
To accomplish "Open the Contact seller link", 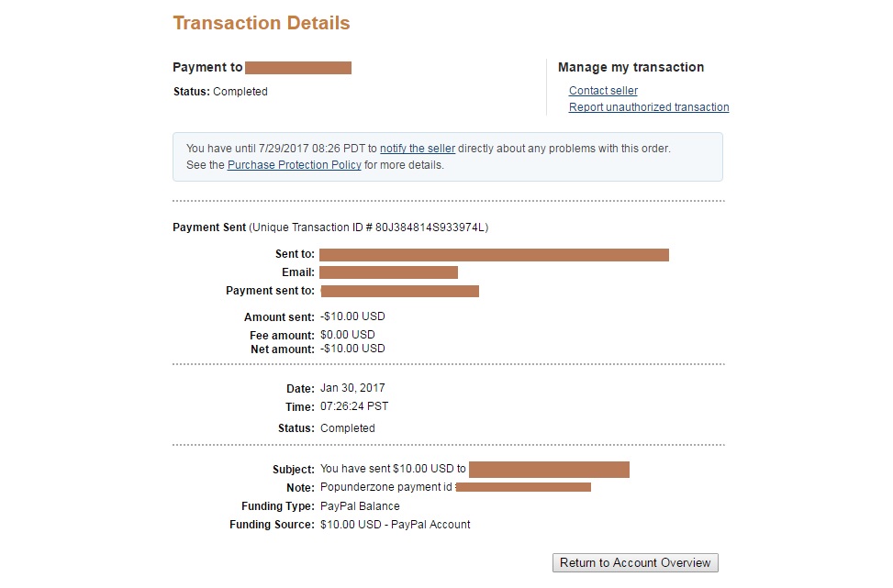I will click(603, 91).
